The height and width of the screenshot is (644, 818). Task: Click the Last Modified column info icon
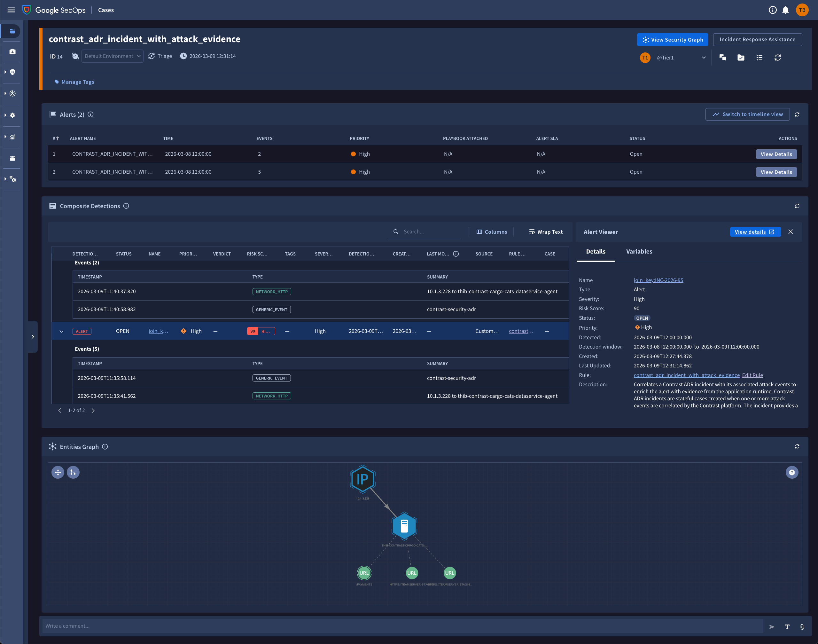456,254
